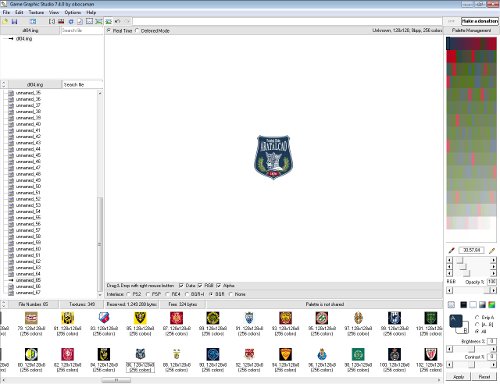Screen dimensions: 500x384
Task: Click the blue gear toolbar icon
Action: click(x=71, y=21)
